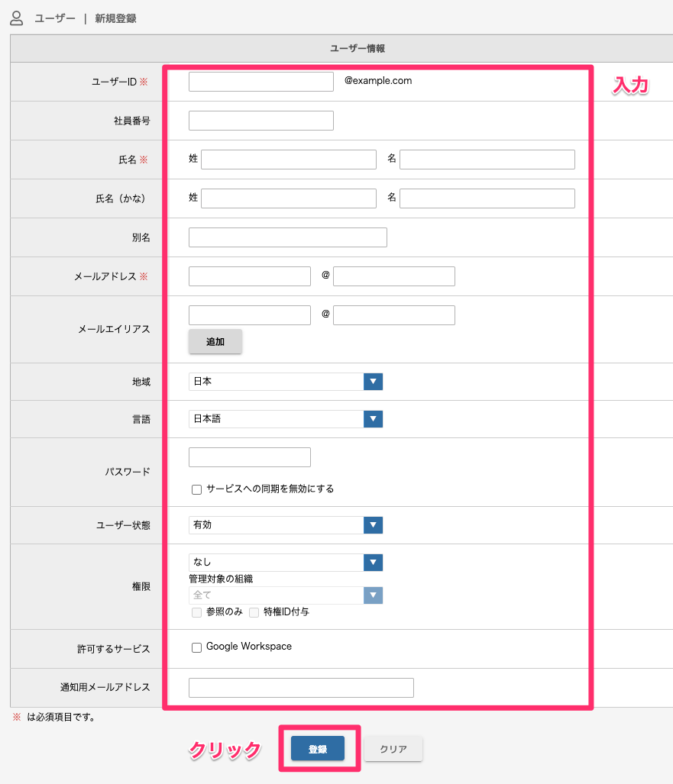Click the 新規登録 header text
This screenshot has width=673, height=784.
point(115,18)
